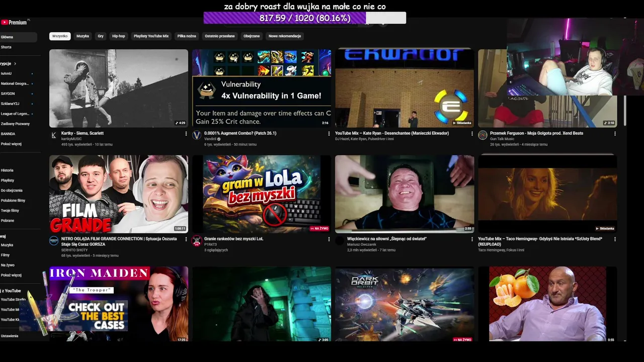This screenshot has height=362, width=644.
Task: Select the Playlisty YouTube Mix chip
Action: [x=151, y=36]
